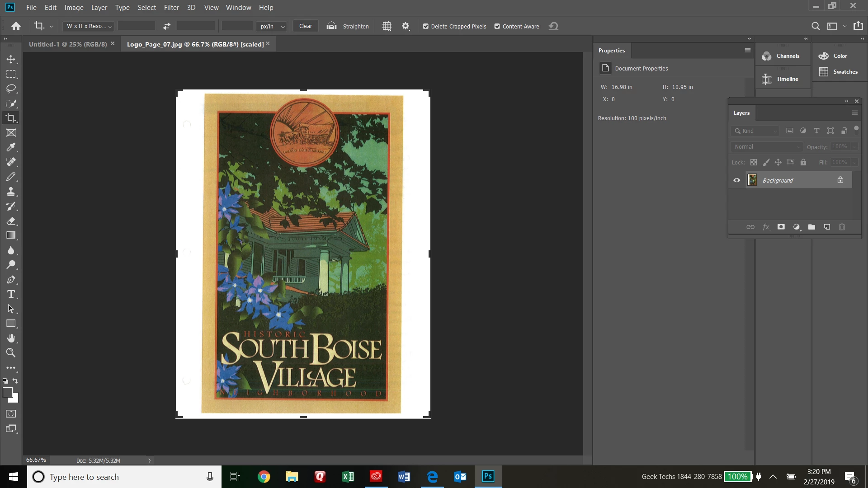Viewport: 868px width, 488px height.
Task: Select the Eyedropper tool
Action: pyautogui.click(x=11, y=147)
